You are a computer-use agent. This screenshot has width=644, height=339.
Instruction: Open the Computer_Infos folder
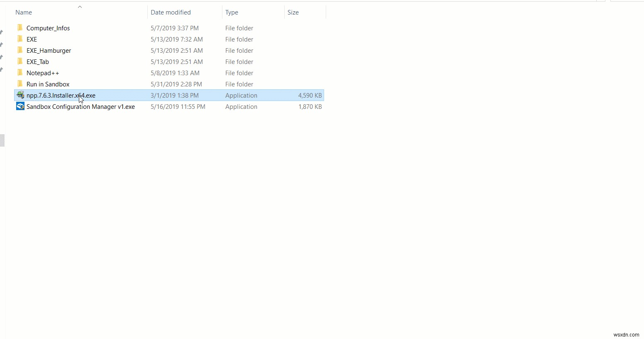(49, 28)
